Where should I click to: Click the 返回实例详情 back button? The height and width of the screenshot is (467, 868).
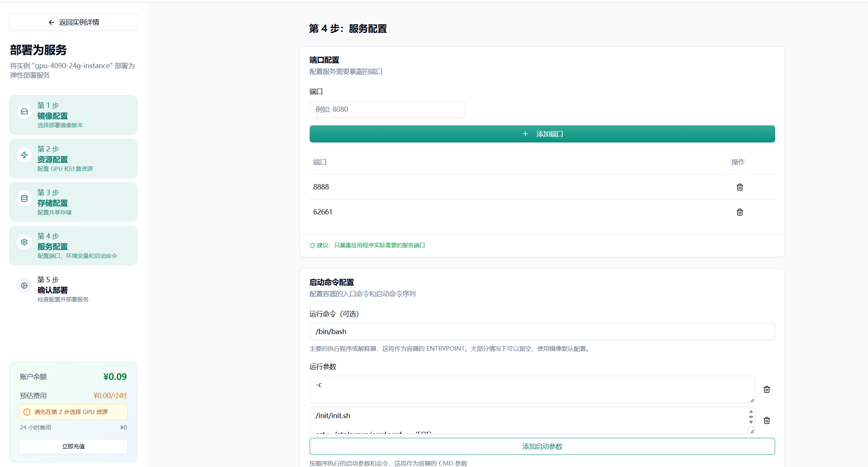(73, 22)
